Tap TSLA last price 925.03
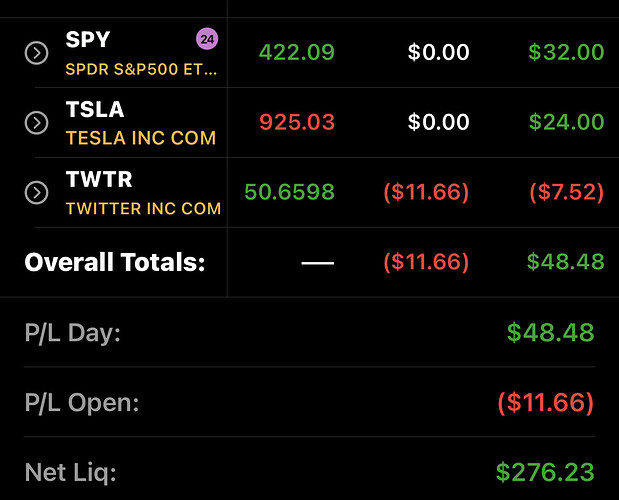The height and width of the screenshot is (500, 619). pyautogui.click(x=297, y=122)
